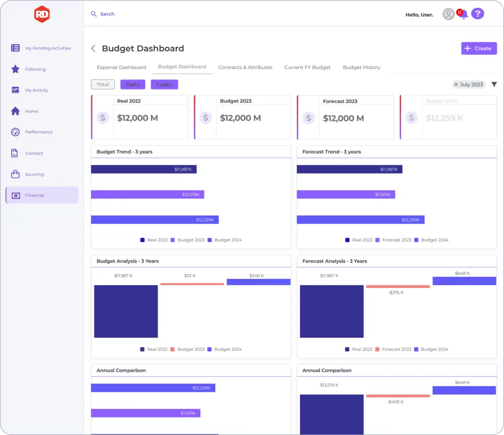The height and width of the screenshot is (435, 504).
Task: Click the Search input field
Action: pyautogui.click(x=107, y=14)
